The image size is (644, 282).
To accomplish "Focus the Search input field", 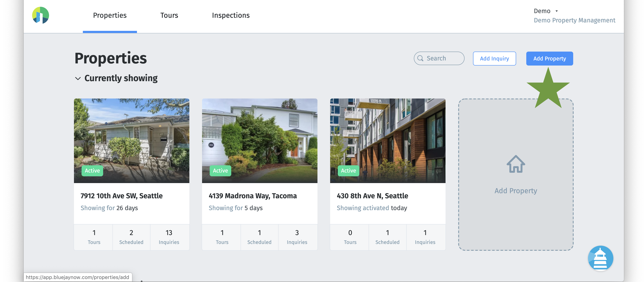I will (x=439, y=58).
